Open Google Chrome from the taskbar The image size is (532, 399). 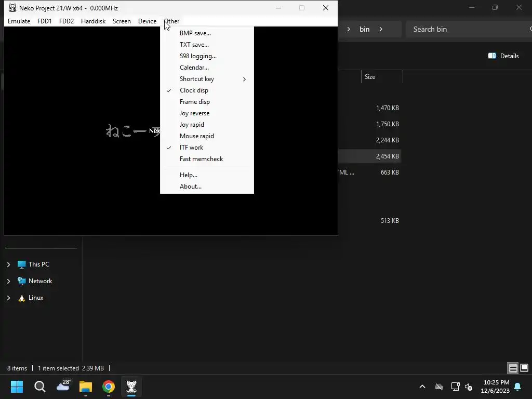click(x=109, y=387)
